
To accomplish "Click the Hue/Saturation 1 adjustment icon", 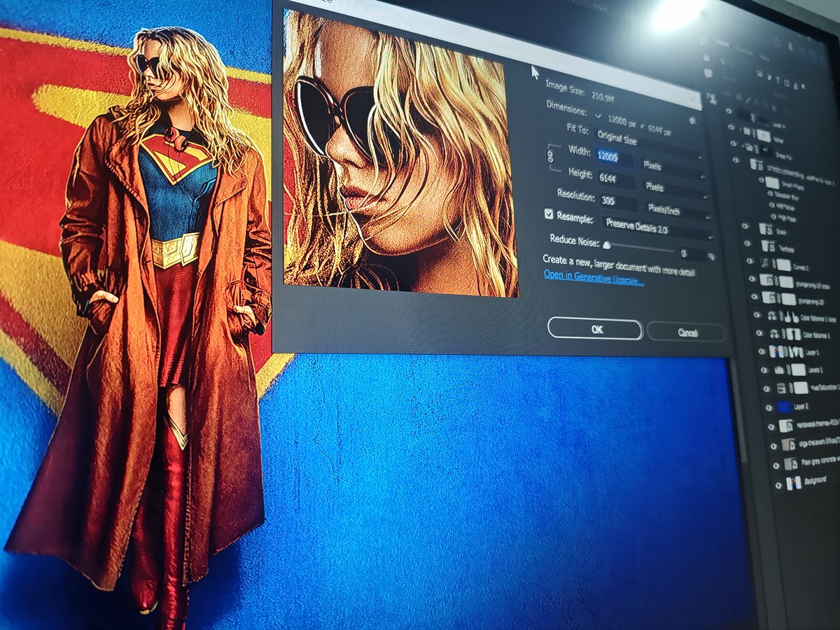I will 780,388.
